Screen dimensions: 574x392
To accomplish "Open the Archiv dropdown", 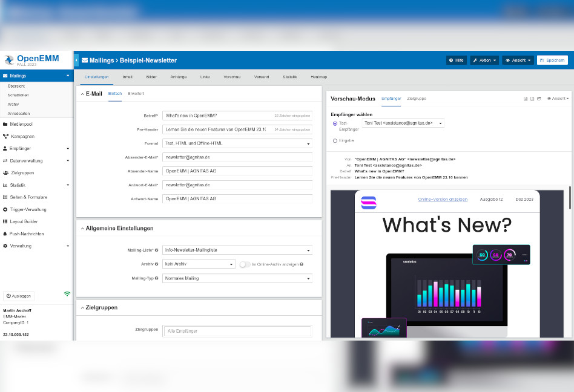I will (199, 264).
